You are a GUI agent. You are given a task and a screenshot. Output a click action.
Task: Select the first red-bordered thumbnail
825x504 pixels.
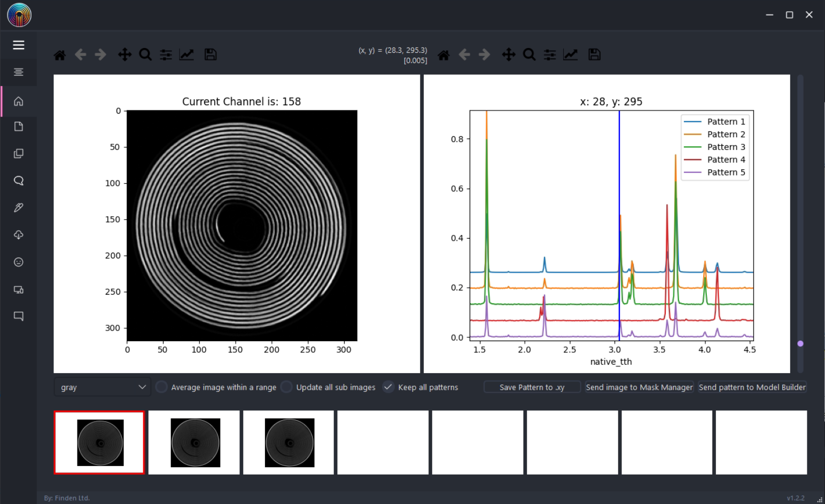tap(99, 443)
